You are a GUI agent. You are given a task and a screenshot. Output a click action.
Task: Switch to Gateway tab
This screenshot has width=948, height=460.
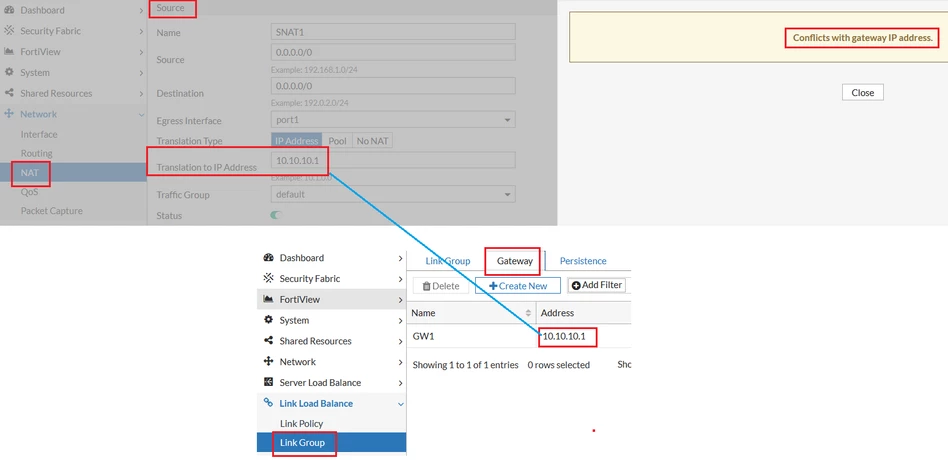pyautogui.click(x=515, y=261)
